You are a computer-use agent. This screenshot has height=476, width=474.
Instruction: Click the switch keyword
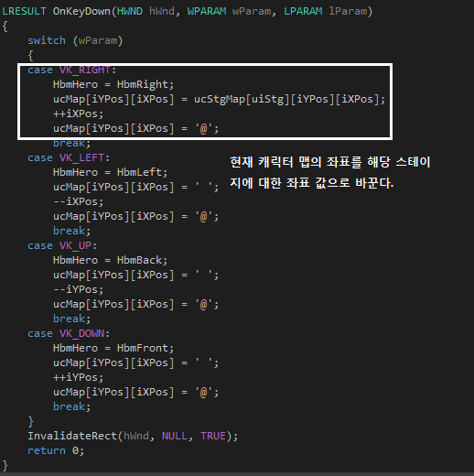tap(47, 40)
